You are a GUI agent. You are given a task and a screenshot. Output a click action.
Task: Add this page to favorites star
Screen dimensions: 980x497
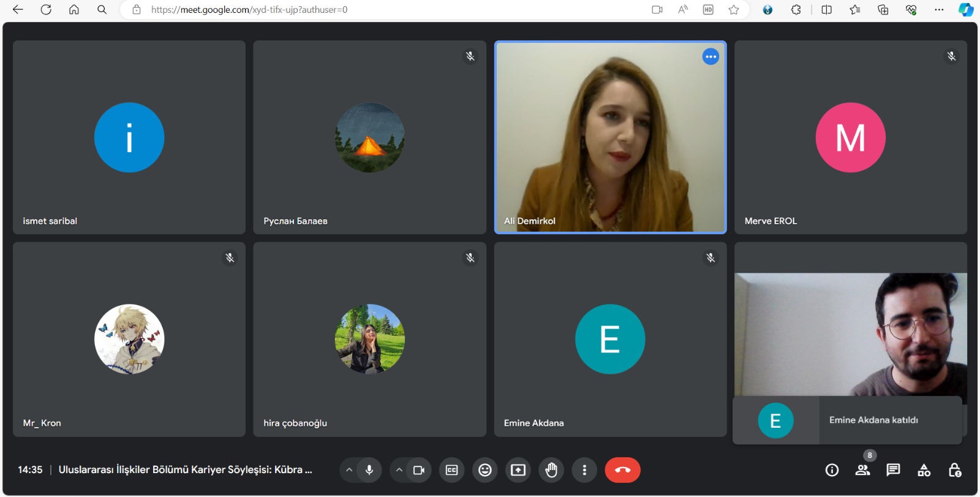(734, 9)
